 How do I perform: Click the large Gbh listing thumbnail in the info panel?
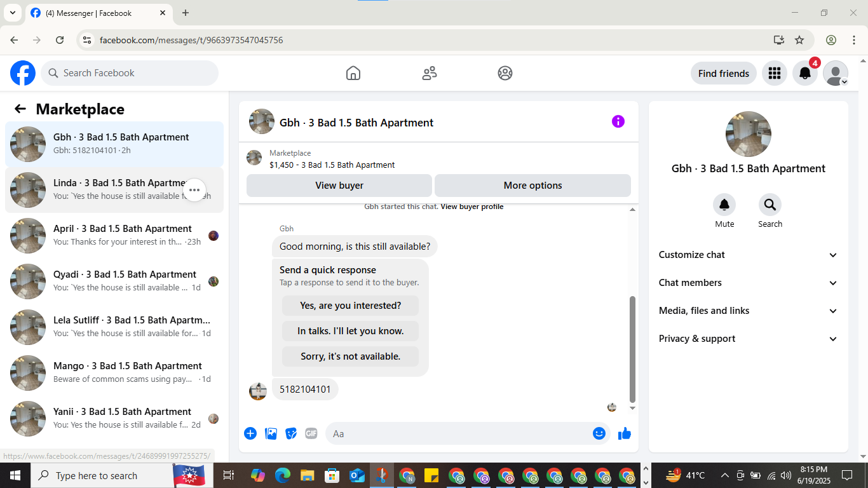point(749,134)
